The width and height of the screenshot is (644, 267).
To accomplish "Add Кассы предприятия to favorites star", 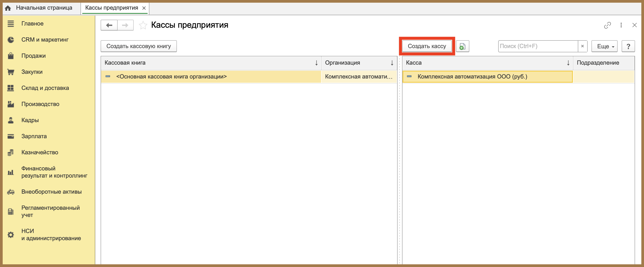I will pyautogui.click(x=143, y=25).
